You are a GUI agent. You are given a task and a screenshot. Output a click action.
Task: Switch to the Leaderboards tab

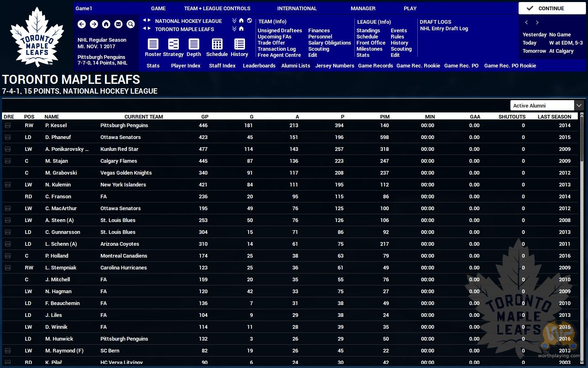(x=259, y=65)
